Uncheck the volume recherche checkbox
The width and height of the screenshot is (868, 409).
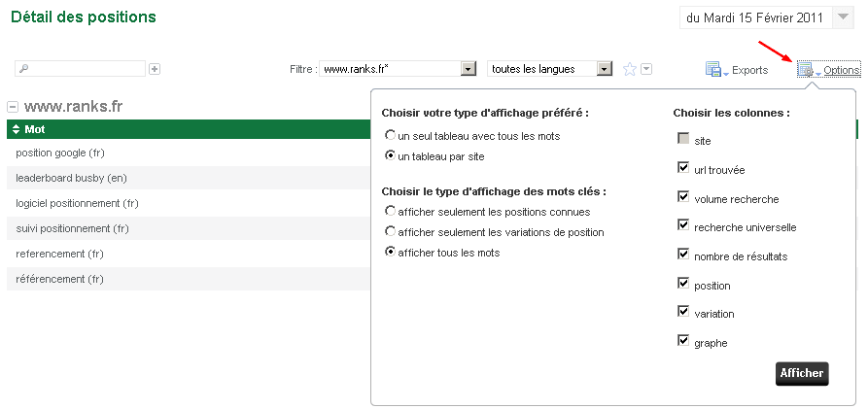point(683,196)
